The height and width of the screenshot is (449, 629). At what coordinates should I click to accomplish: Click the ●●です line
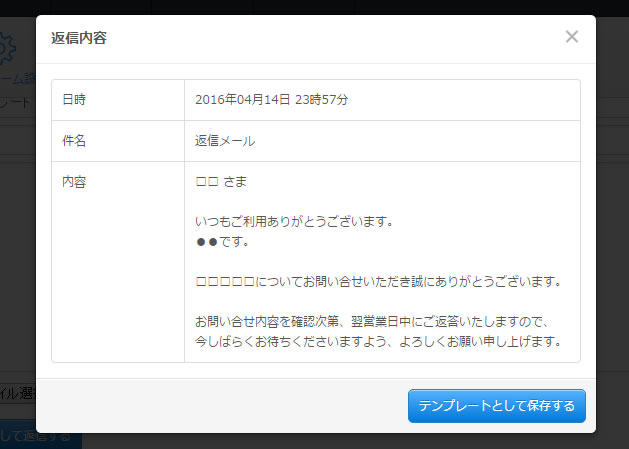click(x=222, y=241)
